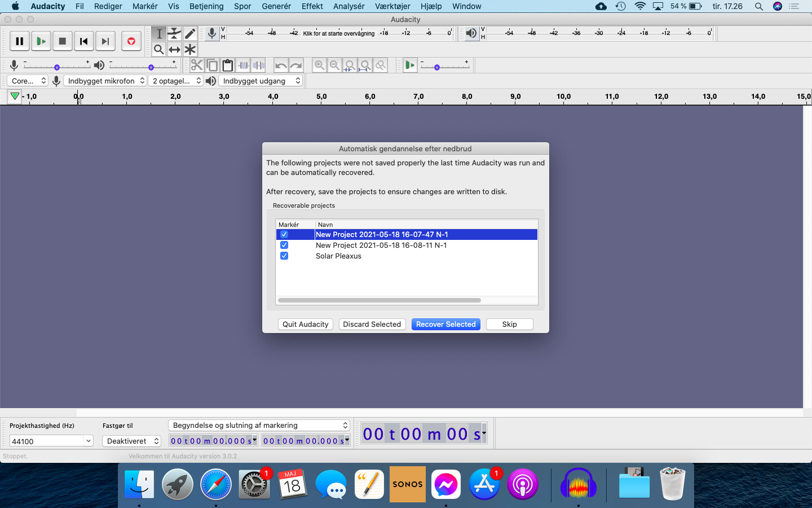The image size is (812, 508).
Task: Click the green timeline options triangle
Action: [x=15, y=97]
